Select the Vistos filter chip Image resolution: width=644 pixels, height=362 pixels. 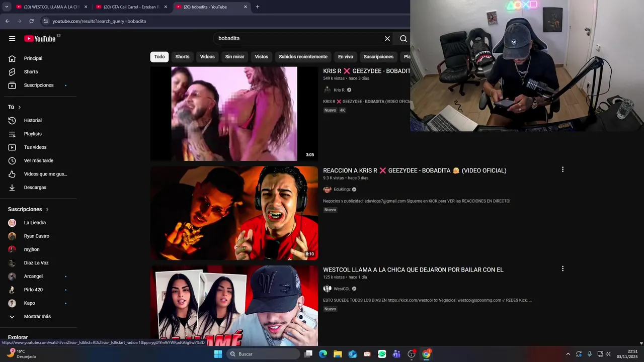coord(262,57)
